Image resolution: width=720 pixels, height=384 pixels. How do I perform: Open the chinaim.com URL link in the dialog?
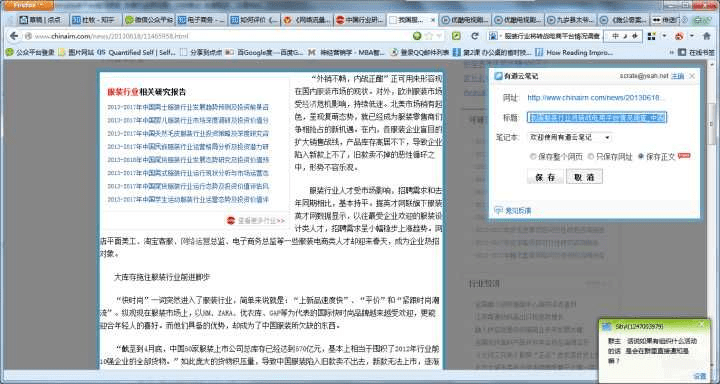(x=596, y=98)
